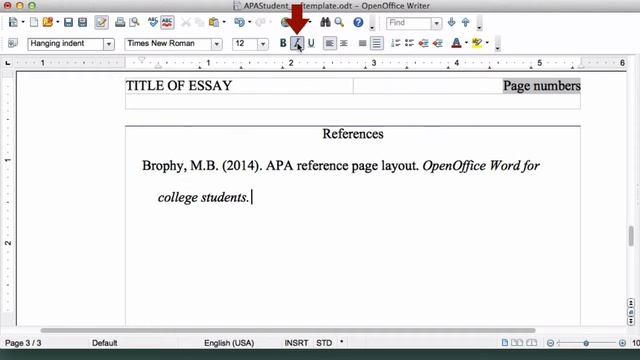Click the TITLE OF ESSAY header text

pyautogui.click(x=179, y=86)
